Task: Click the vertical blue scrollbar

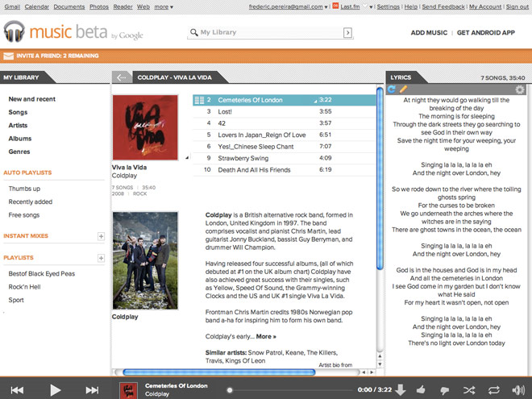Action: coord(380,178)
